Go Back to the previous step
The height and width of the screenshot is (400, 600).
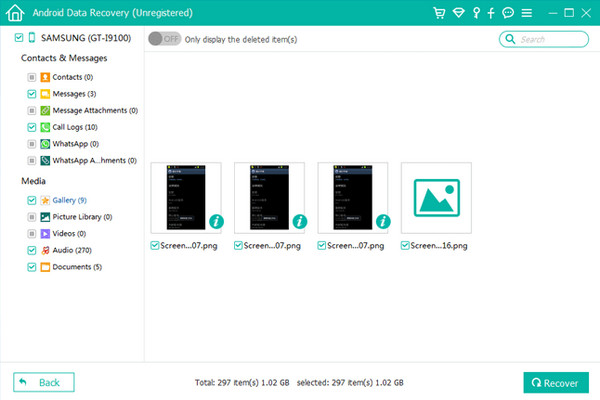[x=44, y=382]
